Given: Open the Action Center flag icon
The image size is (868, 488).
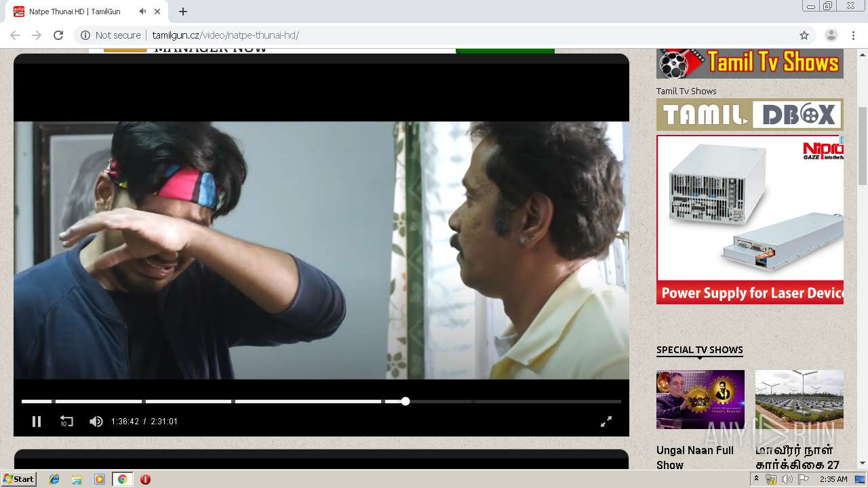Looking at the screenshot, I should [804, 479].
